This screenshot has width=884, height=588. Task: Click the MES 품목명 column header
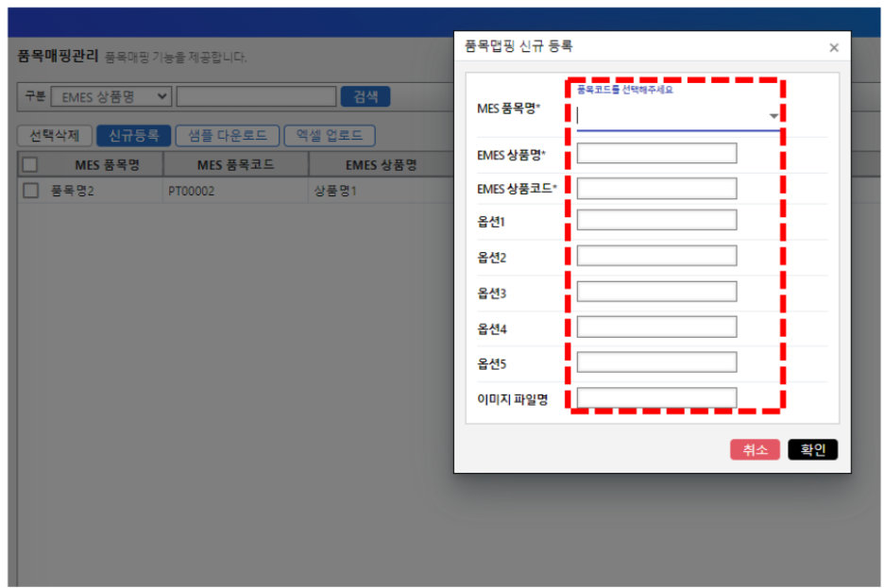[107, 165]
